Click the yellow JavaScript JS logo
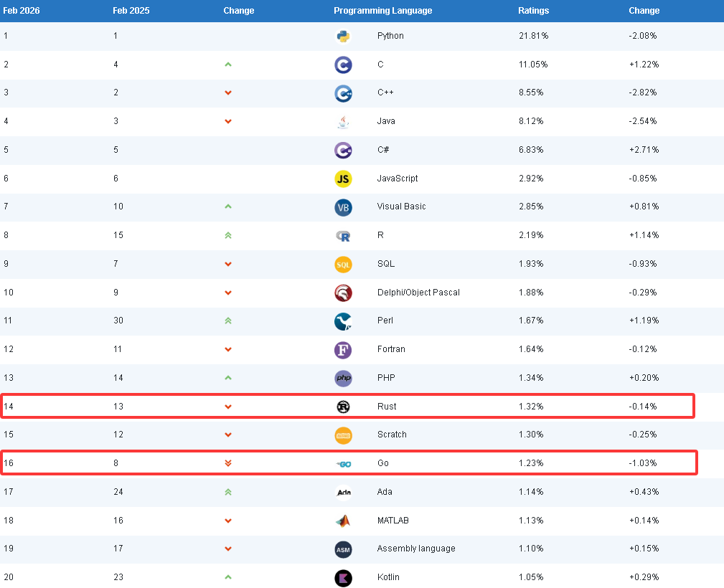Screen dimensions: 724x588 (343, 179)
